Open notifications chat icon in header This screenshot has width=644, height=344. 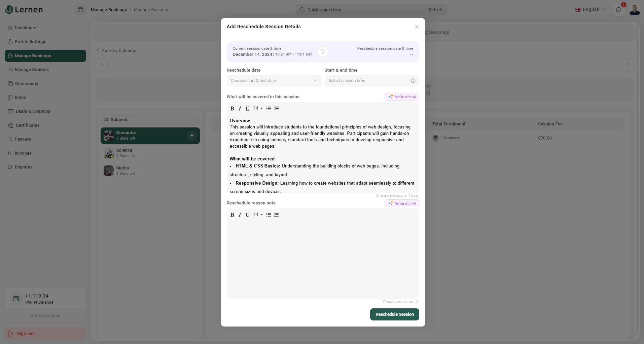tap(618, 10)
